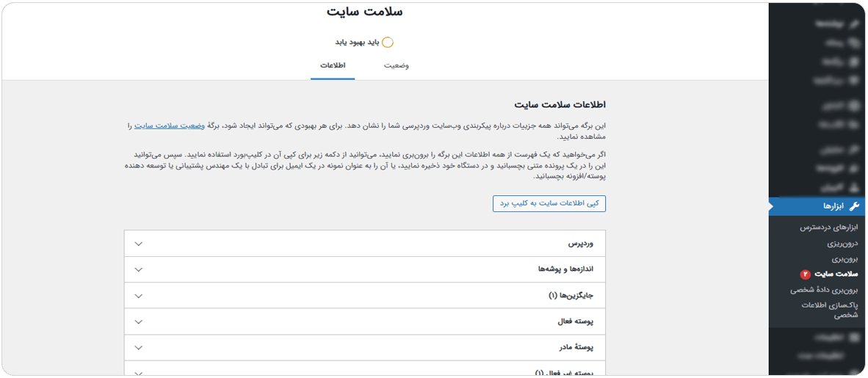The height and width of the screenshot is (378, 868).
Task: Click the سلامت سایت page title
Action: coord(364,11)
